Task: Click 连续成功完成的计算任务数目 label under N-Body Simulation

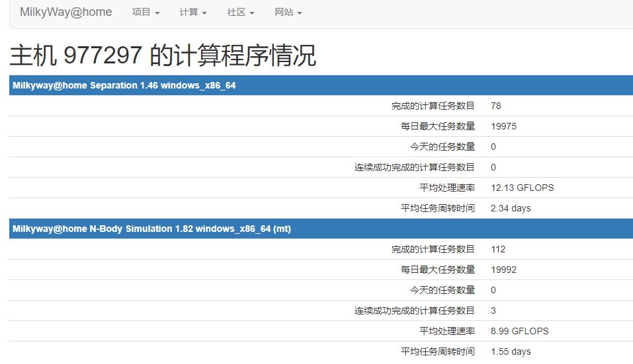Action: point(414,310)
